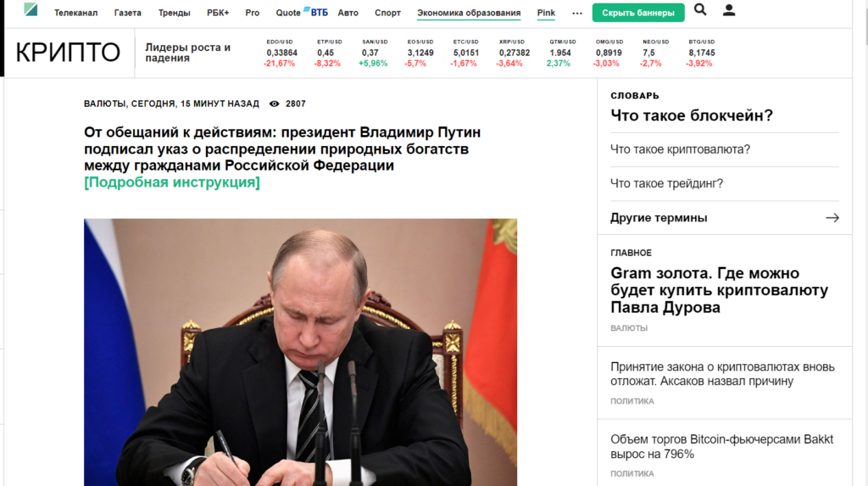Open the Тренды section

point(174,13)
